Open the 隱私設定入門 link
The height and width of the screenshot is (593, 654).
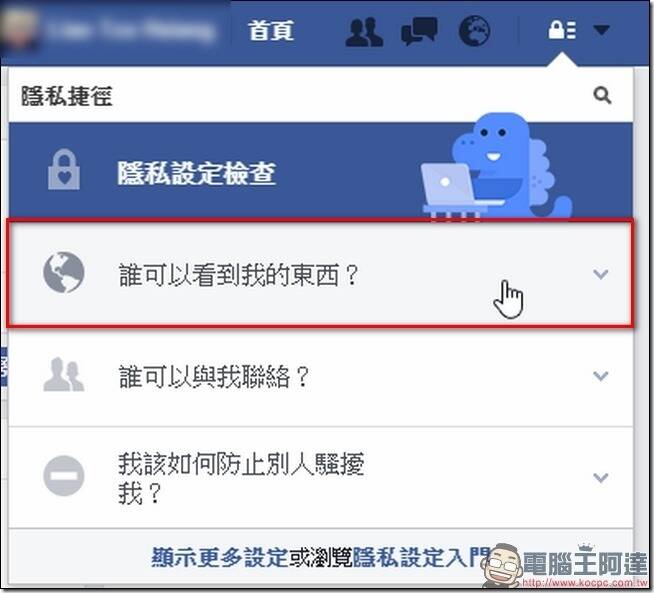[421, 557]
